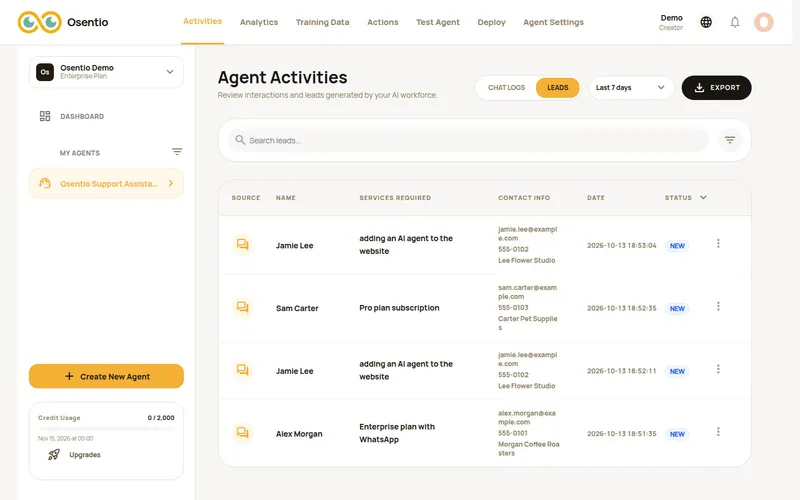The image size is (800, 500).
Task: Click chat source icon for Alex Morgan
Action: click(242, 433)
